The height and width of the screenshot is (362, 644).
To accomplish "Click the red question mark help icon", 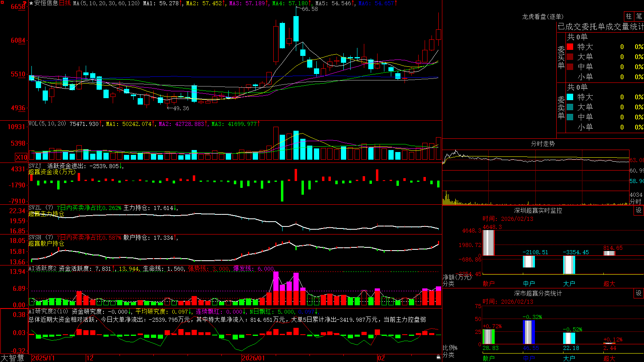I will pyautogui.click(x=25, y=3).
